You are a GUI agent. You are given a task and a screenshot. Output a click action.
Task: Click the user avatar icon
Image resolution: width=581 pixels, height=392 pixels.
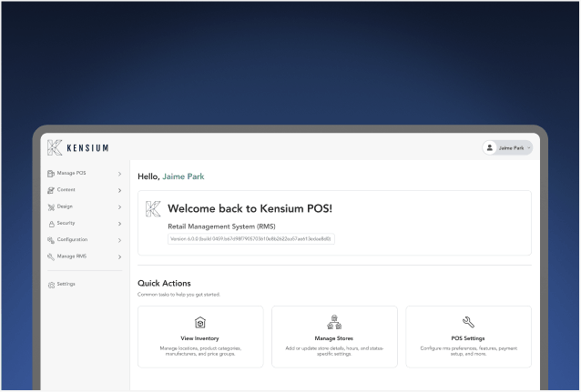point(489,147)
